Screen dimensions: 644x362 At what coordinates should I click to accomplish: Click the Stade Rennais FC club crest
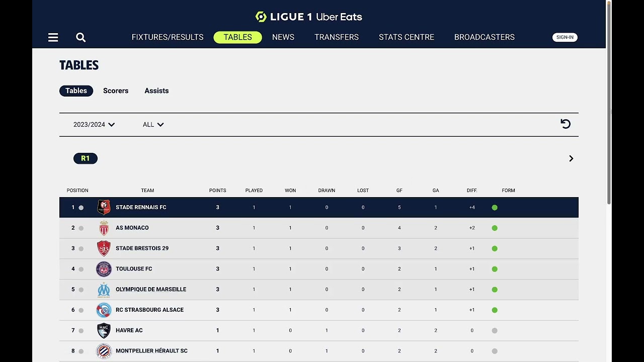104,207
